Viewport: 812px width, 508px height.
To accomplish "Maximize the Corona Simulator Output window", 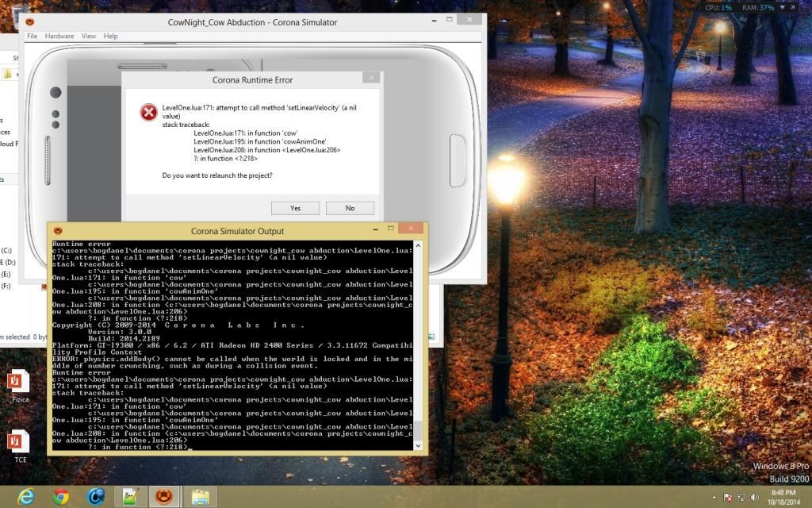I will [391, 228].
